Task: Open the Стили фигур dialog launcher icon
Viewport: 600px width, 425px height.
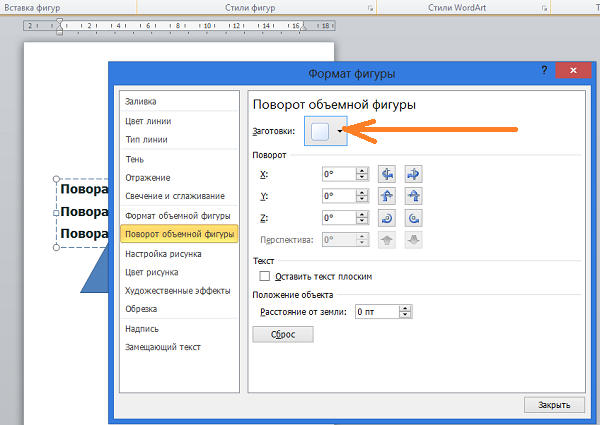Action: [371, 8]
